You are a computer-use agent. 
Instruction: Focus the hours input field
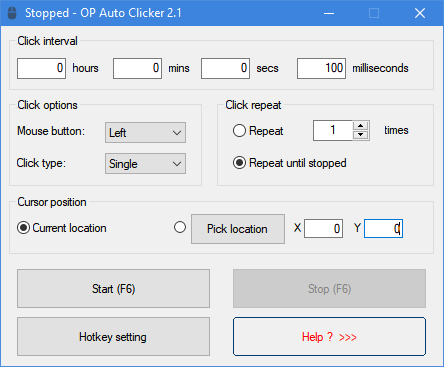(41, 68)
